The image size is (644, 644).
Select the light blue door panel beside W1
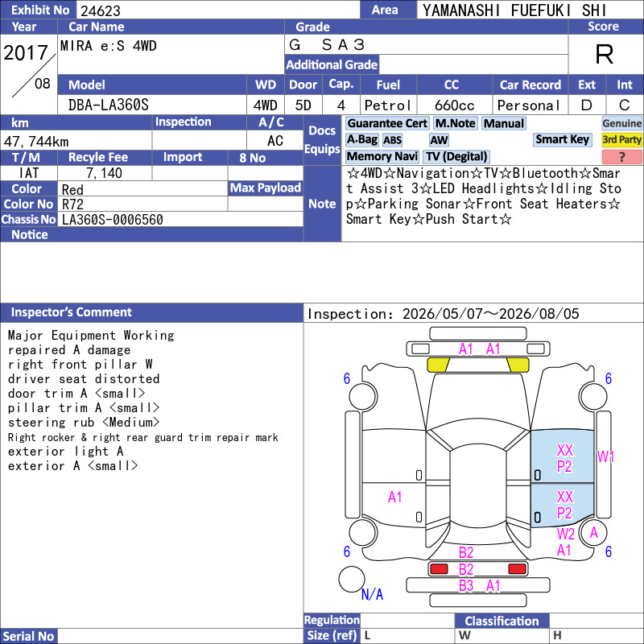pyautogui.click(x=562, y=456)
